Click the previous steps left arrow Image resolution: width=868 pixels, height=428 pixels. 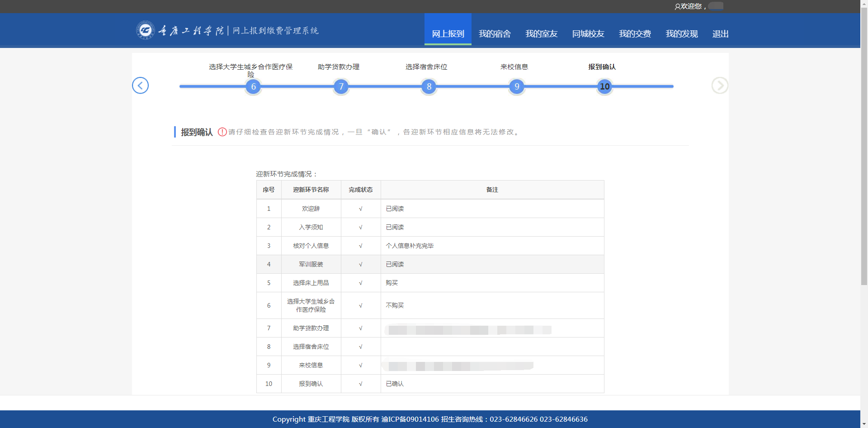pos(140,86)
